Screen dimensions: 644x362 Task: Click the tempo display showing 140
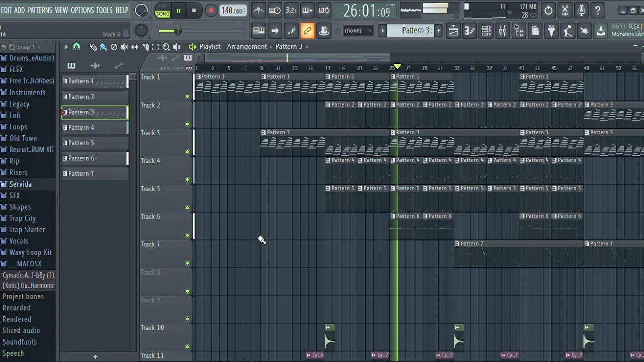click(x=233, y=10)
